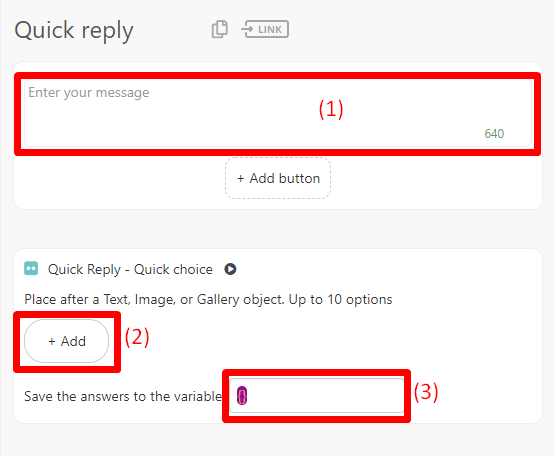
Task: Focus the 'Enter your message' text area
Action: (x=278, y=113)
